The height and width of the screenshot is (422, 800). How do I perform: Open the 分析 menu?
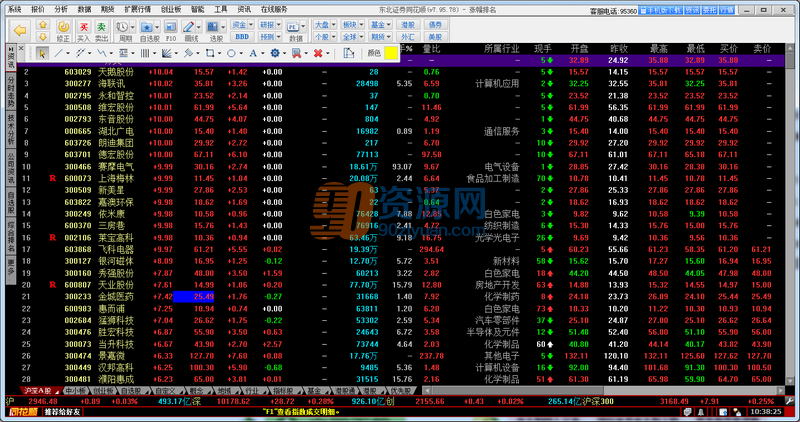[61, 9]
